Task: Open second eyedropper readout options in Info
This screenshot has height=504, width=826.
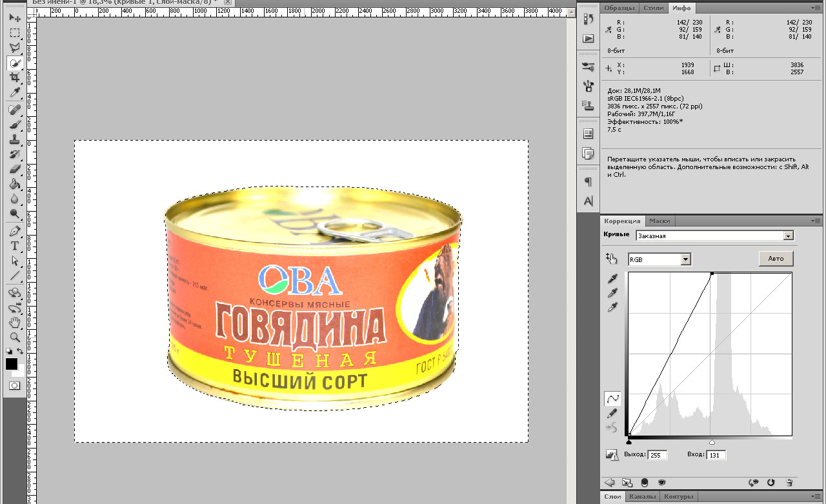Action: pyautogui.click(x=716, y=29)
